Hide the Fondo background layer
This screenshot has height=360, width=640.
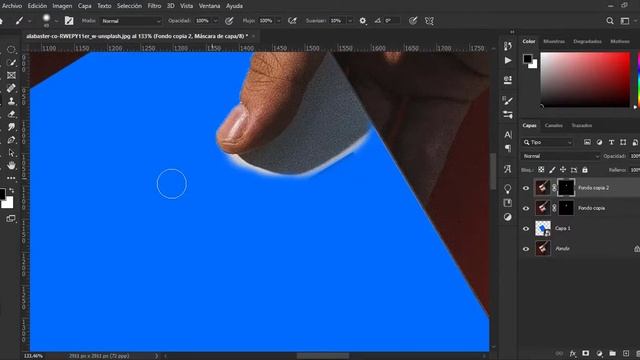click(x=526, y=249)
